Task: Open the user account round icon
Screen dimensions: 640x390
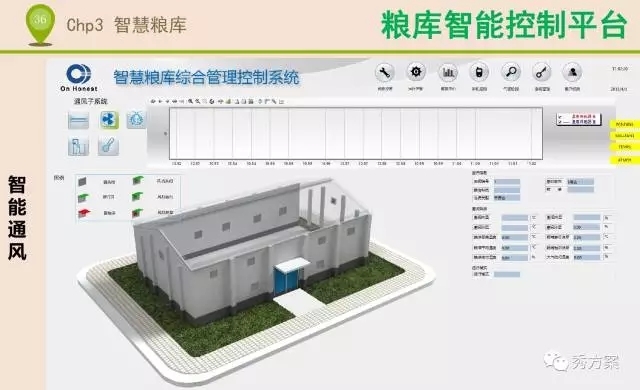Action: click(x=572, y=73)
